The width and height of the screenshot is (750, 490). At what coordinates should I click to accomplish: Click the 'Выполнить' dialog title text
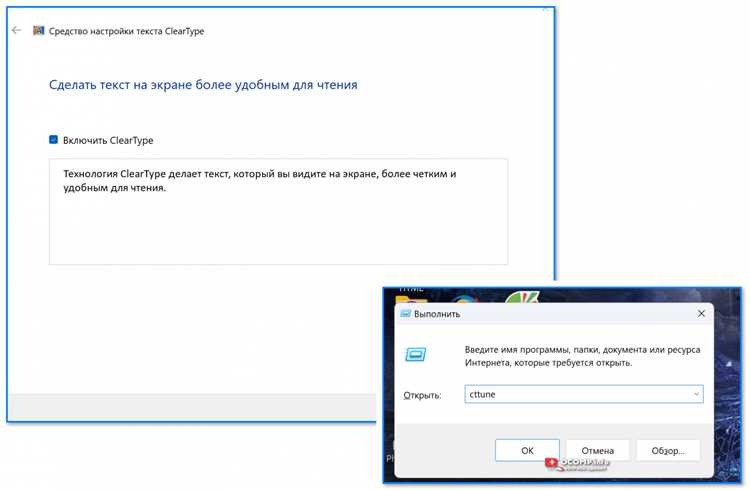click(x=437, y=314)
